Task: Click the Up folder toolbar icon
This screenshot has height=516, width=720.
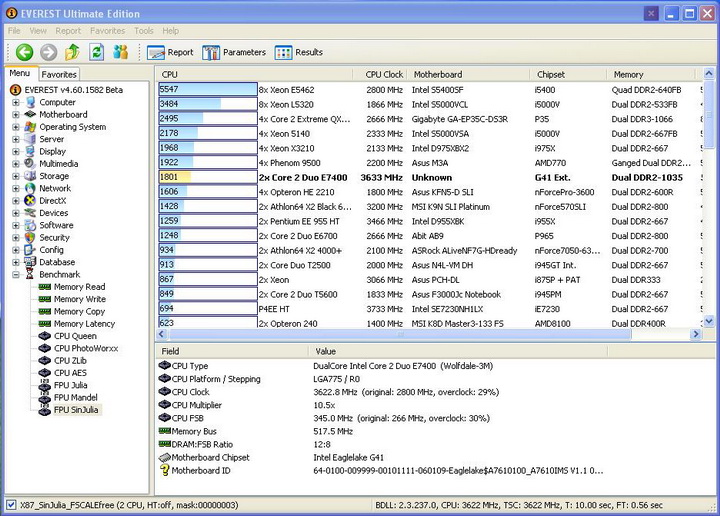Action: pyautogui.click(x=72, y=52)
